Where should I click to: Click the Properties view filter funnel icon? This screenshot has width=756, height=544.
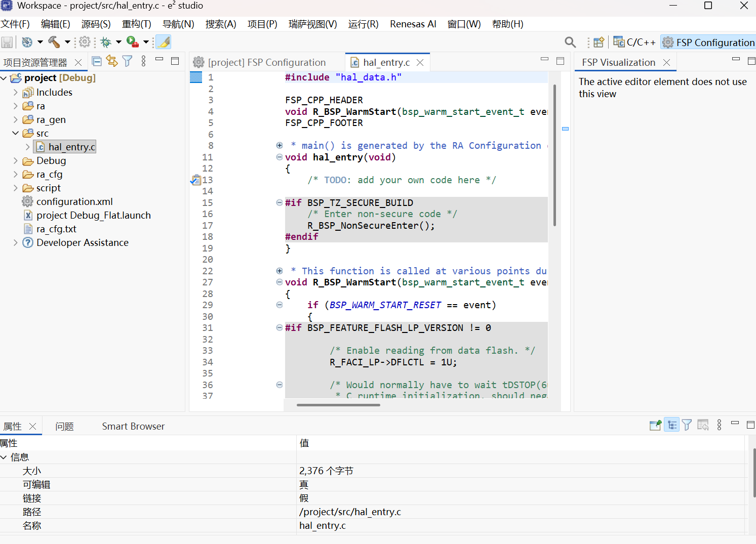687,425
